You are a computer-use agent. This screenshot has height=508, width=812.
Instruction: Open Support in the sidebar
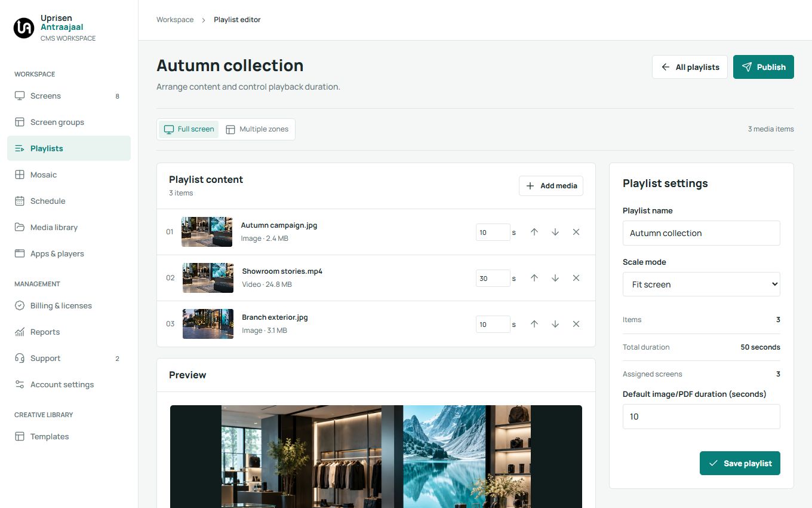click(69, 358)
